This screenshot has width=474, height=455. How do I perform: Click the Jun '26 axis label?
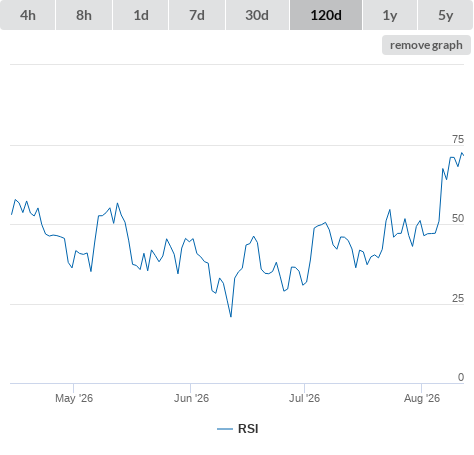(x=191, y=398)
